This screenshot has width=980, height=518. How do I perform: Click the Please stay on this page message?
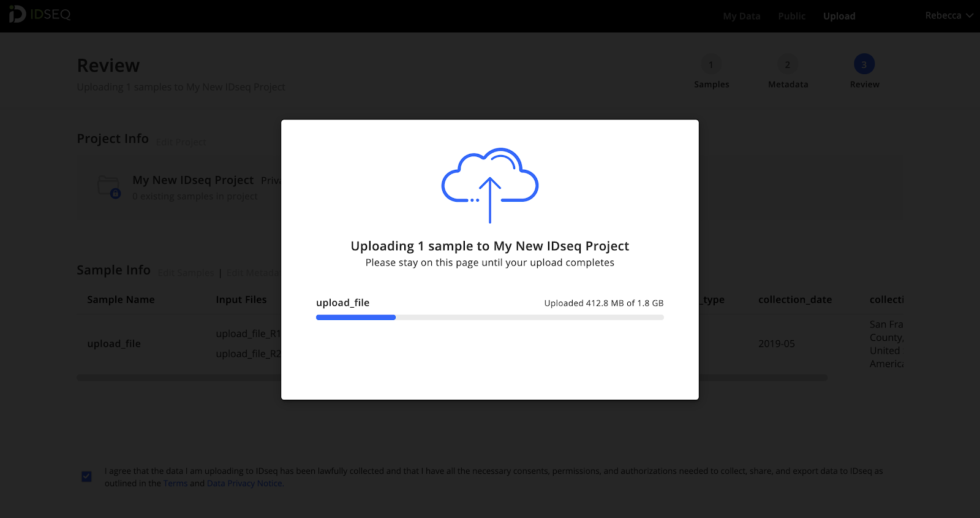(x=490, y=262)
